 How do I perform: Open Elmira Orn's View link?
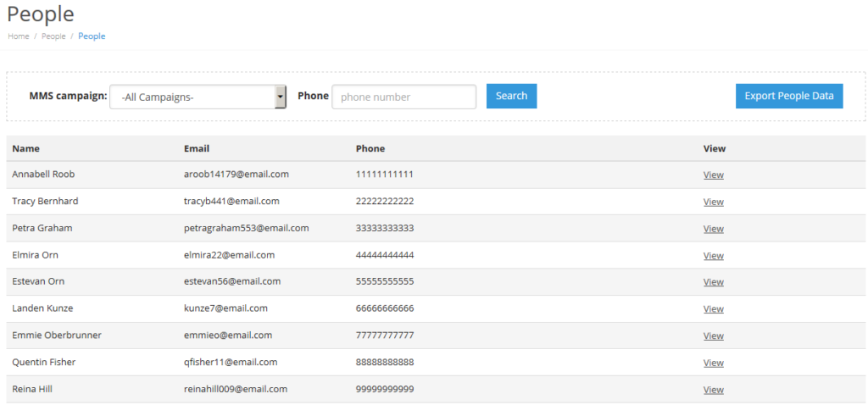(713, 256)
